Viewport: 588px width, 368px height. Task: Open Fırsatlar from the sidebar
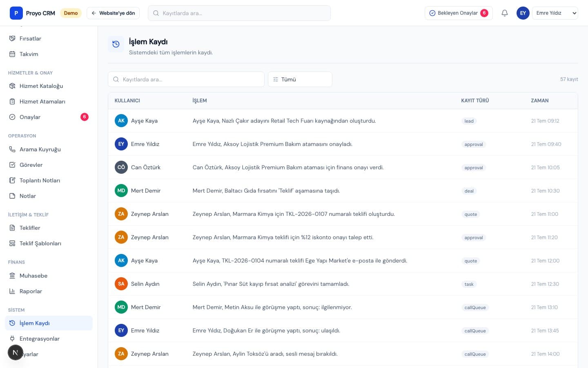[49, 38]
